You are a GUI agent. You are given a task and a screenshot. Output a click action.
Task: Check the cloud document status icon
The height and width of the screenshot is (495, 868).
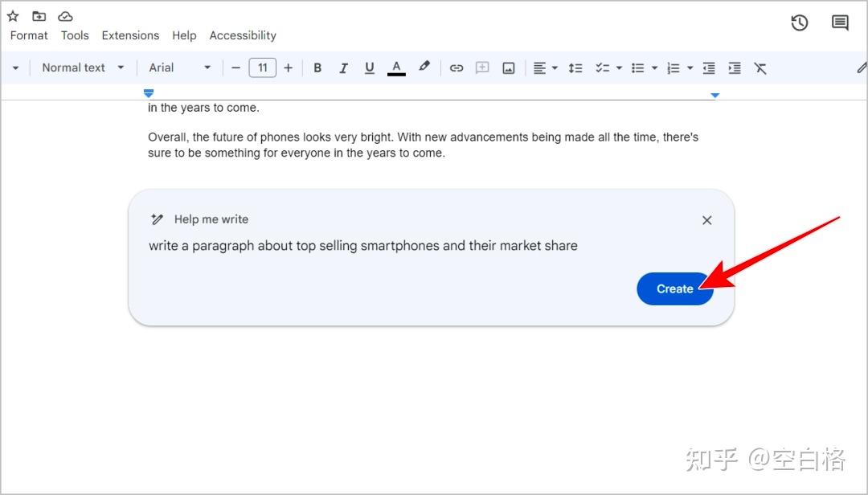pyautogui.click(x=65, y=17)
